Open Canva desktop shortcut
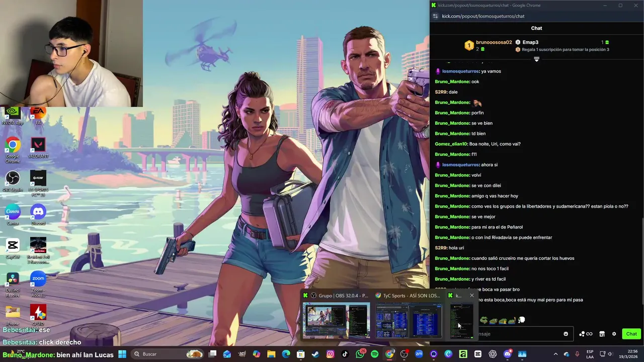This screenshot has height=362, width=644. 13,215
